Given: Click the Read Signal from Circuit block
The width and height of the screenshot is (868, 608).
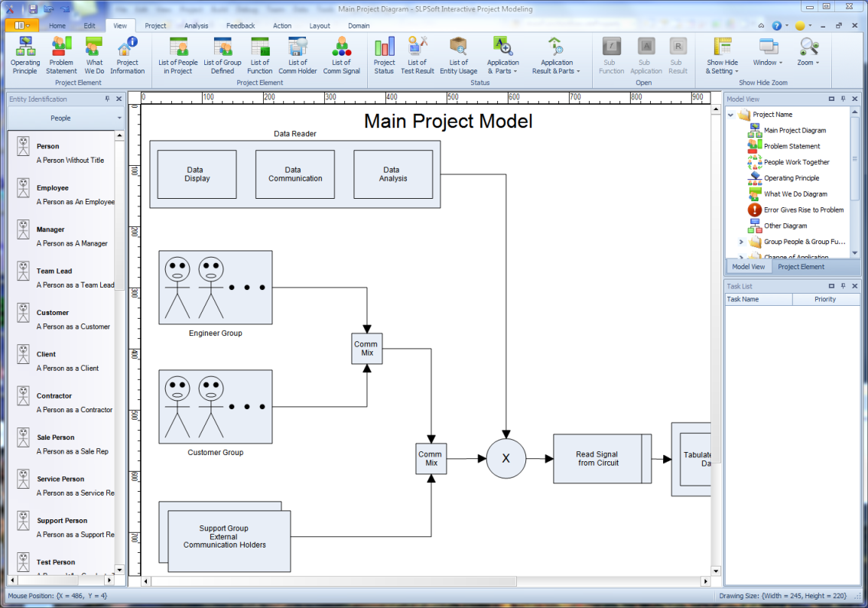Looking at the screenshot, I should click(x=603, y=459).
